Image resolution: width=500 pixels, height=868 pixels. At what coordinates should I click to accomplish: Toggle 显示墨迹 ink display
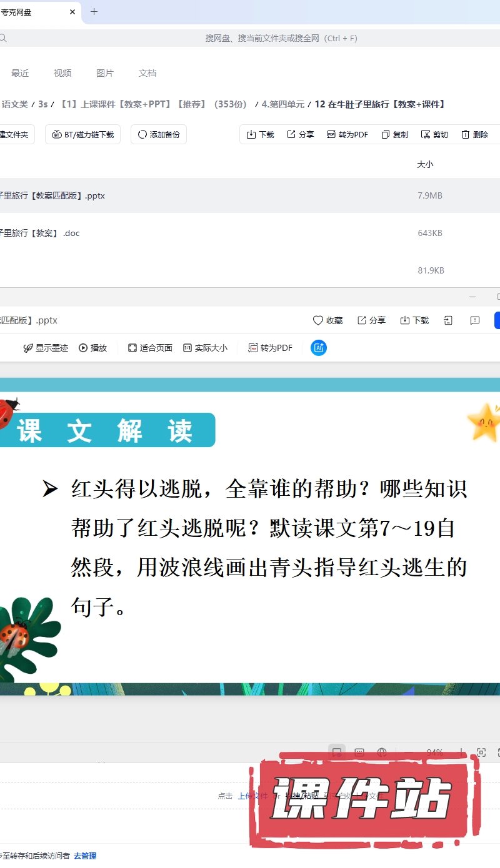point(46,348)
